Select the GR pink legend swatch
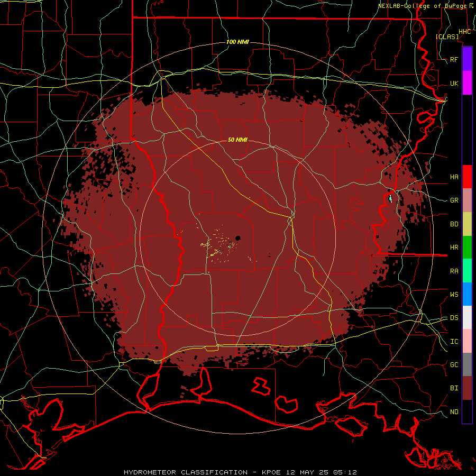 tap(467, 200)
